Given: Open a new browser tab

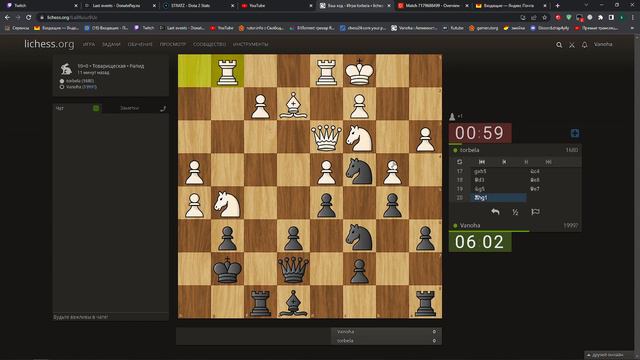Looking at the screenshot, I should [558, 6].
